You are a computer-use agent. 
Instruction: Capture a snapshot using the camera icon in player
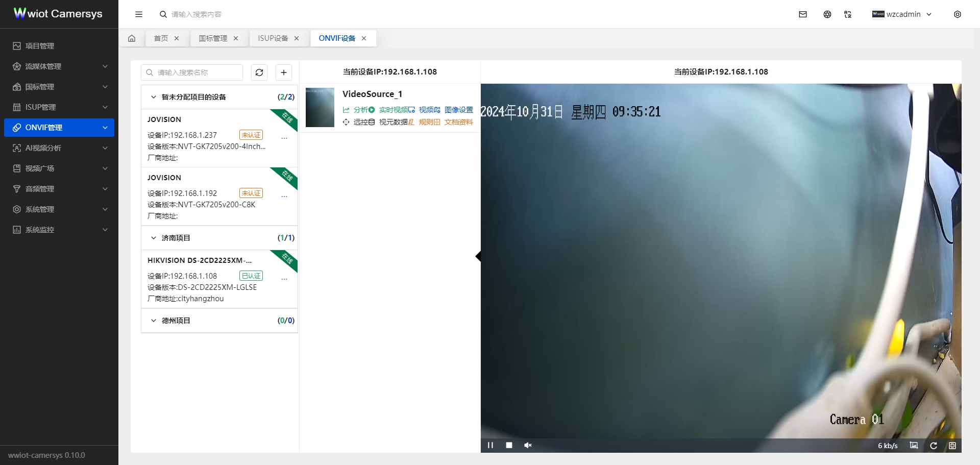pyautogui.click(x=914, y=445)
